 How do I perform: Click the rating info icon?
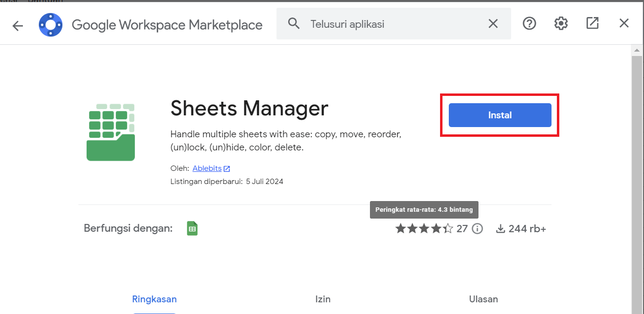coord(478,228)
